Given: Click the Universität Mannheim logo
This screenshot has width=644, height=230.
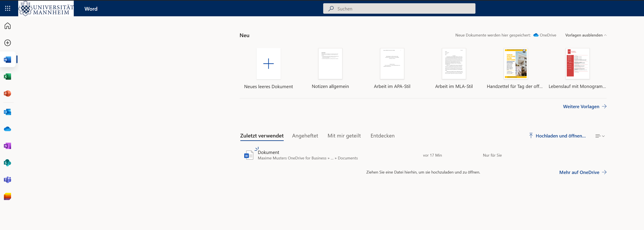Looking at the screenshot, I should 46,8.
